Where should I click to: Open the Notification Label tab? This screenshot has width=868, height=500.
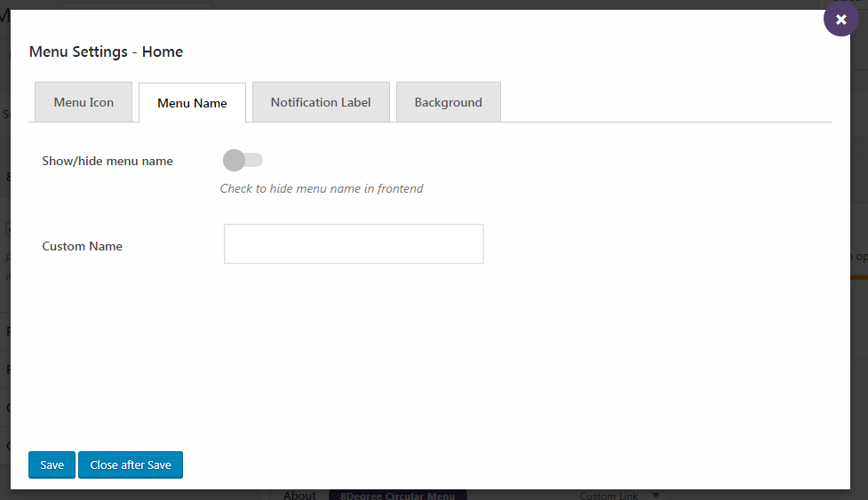pyautogui.click(x=321, y=102)
